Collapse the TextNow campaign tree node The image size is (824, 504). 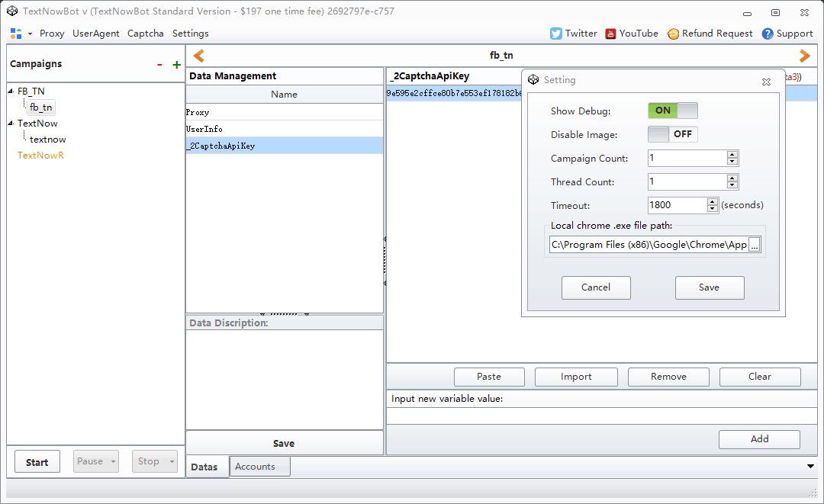point(11,124)
